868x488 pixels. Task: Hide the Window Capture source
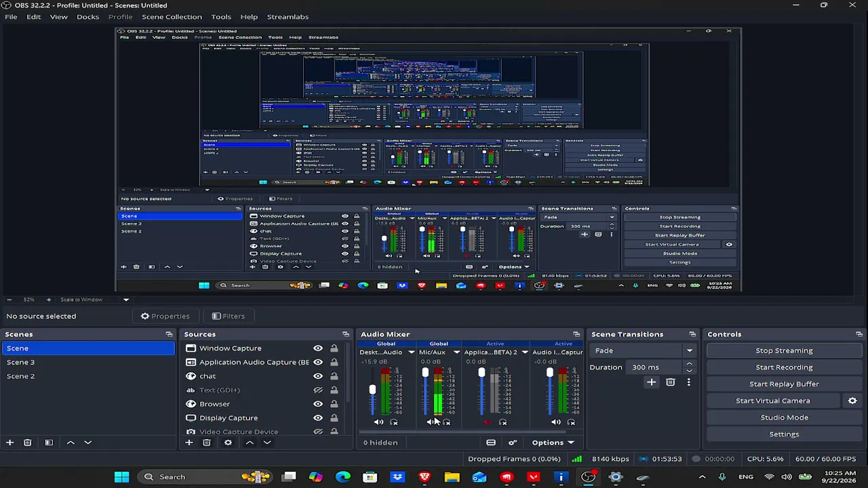tap(318, 348)
